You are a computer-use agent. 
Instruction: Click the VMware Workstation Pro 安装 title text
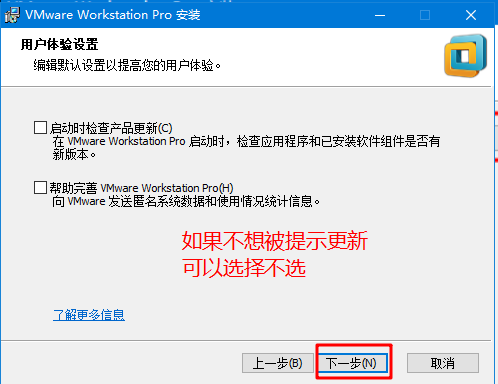tap(113, 15)
